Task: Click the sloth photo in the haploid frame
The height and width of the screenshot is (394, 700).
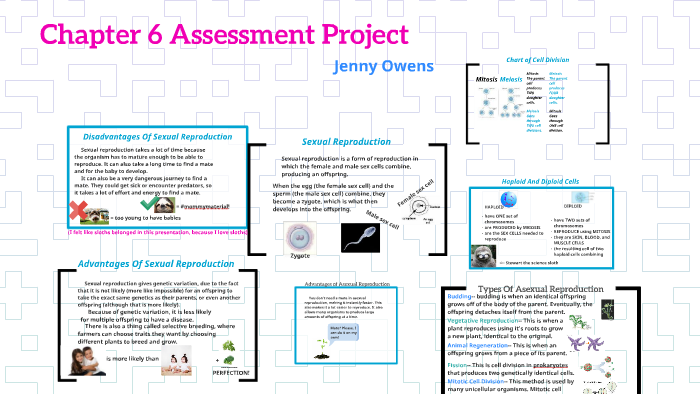Action: coord(484,256)
